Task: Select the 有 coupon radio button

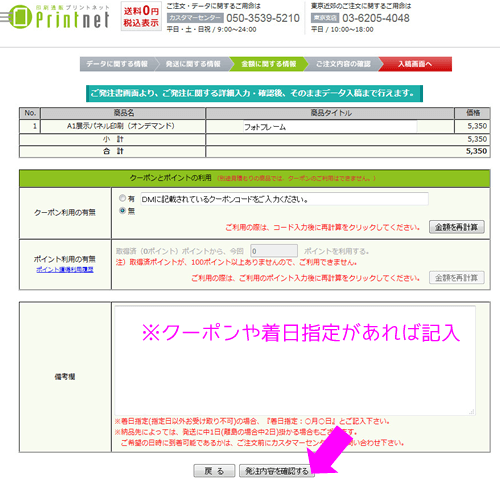Action: point(122,198)
